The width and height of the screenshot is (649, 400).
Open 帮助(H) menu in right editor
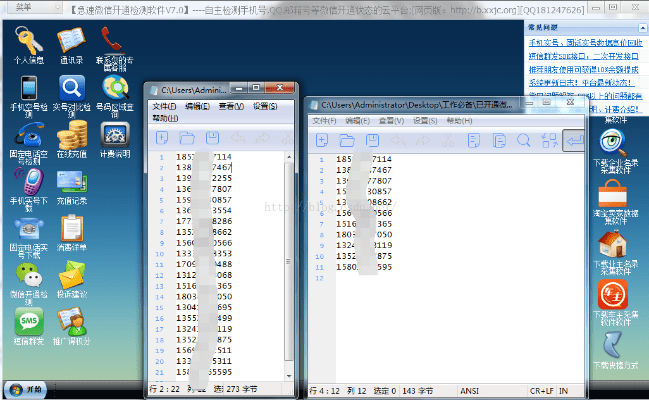click(x=459, y=120)
